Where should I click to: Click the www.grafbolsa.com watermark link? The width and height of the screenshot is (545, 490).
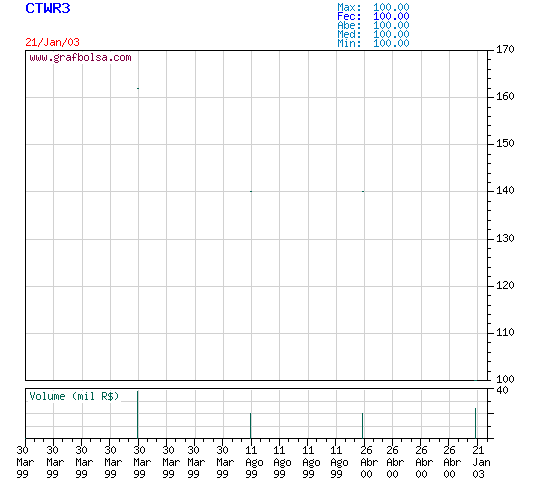click(x=80, y=58)
